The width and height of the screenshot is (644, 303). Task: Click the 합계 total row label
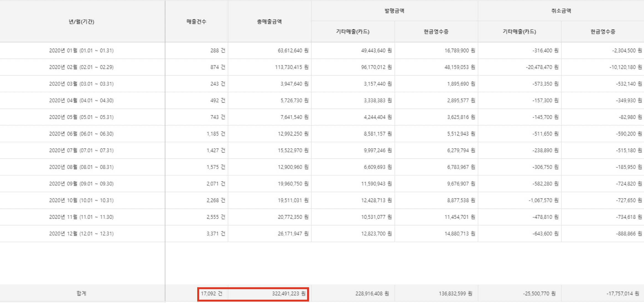81,293
